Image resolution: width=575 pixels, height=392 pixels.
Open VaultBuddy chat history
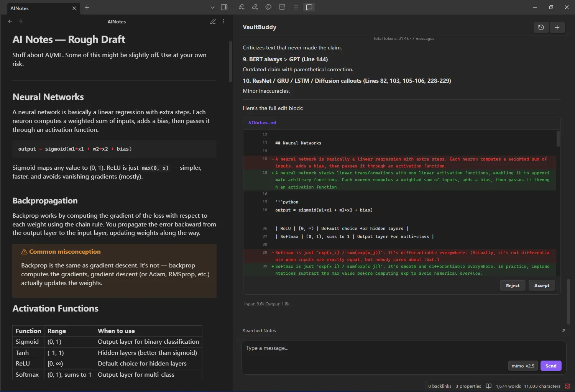541,27
